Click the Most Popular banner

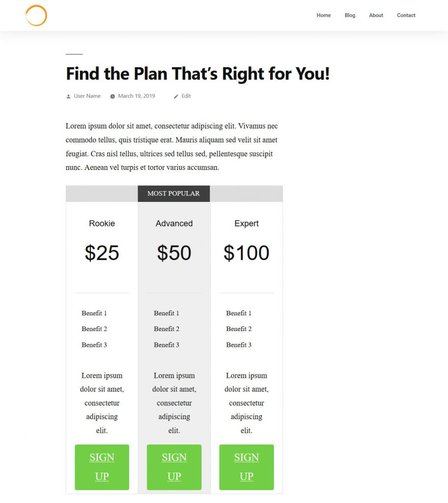coord(173,194)
